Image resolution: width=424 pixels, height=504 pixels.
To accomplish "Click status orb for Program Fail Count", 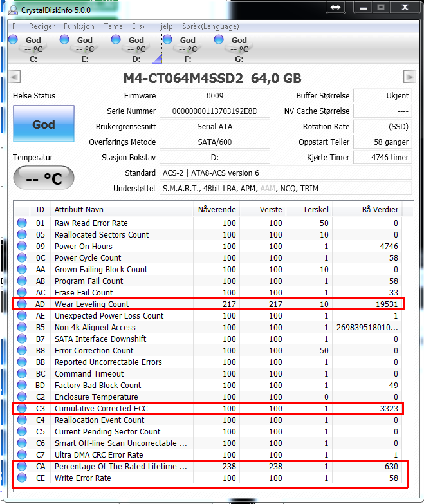I will coord(22,281).
